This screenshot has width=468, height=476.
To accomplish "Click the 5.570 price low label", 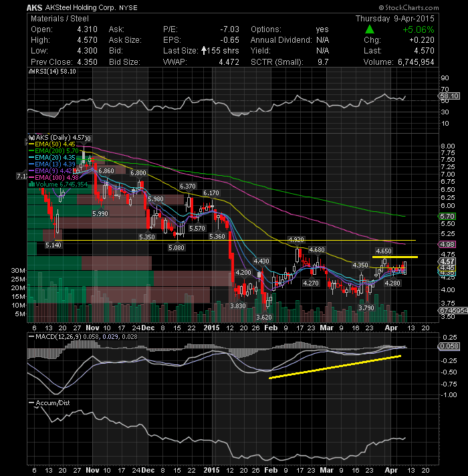I will (197, 228).
